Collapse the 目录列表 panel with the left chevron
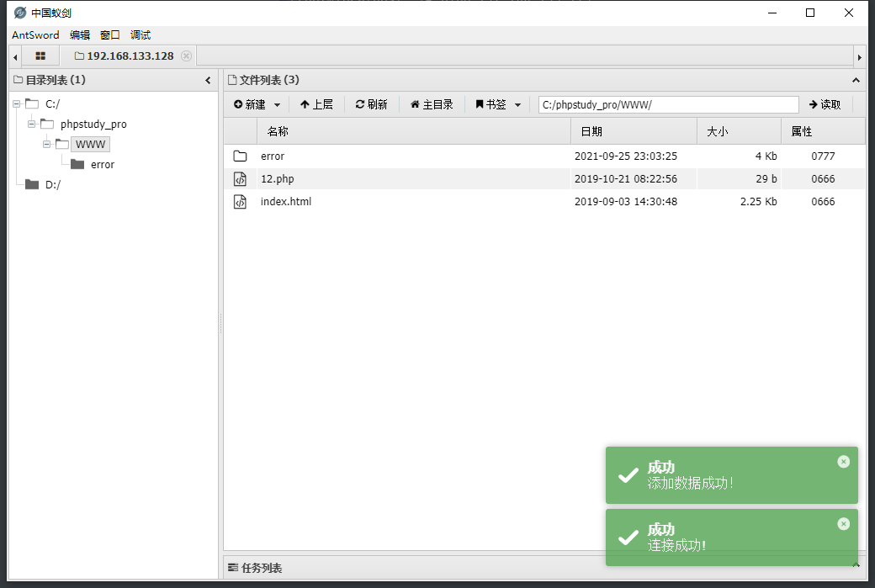The height and width of the screenshot is (588, 875). click(x=208, y=80)
